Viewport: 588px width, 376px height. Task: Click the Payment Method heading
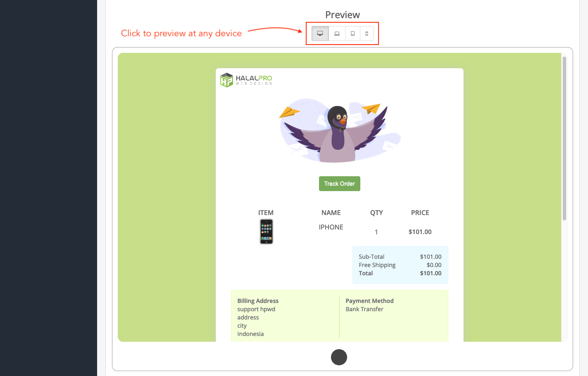[369, 301]
